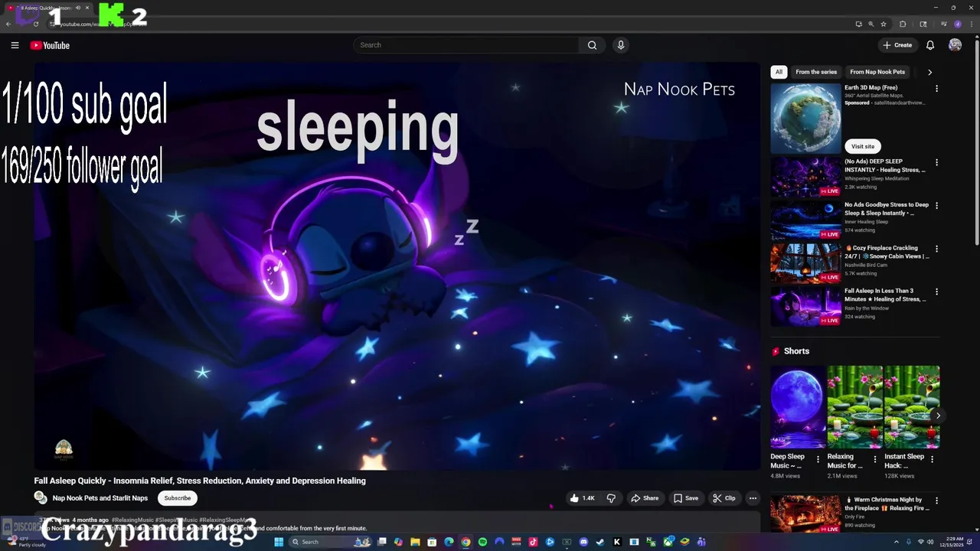Open File Explorer from the taskbar
Viewport: 980px width, 551px height.
[x=415, y=542]
